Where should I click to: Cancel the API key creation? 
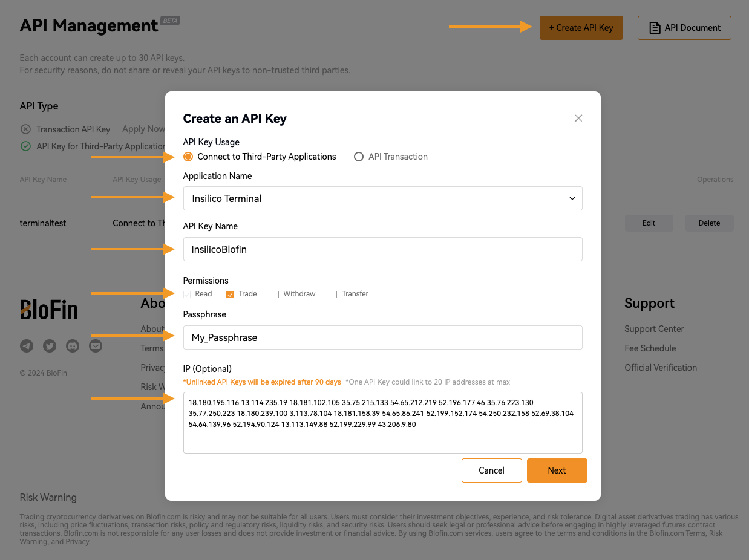tap(491, 470)
